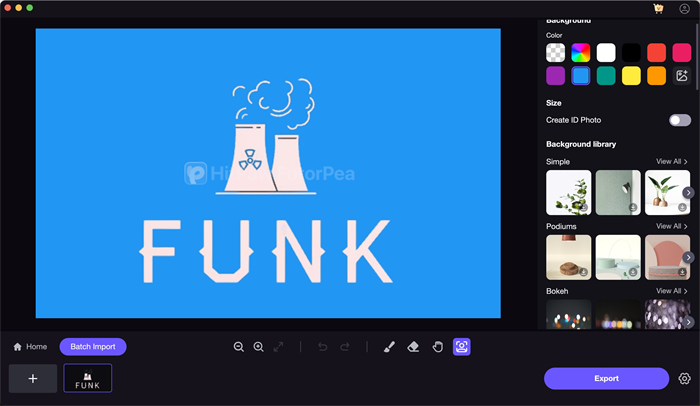Activate the hand pan tool
The image size is (700, 406).
(x=437, y=347)
